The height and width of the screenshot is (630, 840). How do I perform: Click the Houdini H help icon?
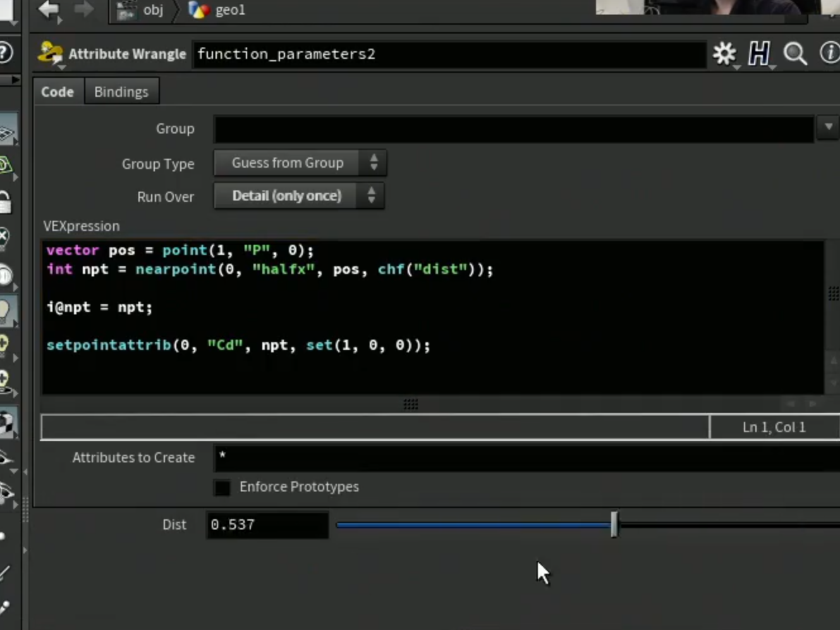(x=759, y=54)
